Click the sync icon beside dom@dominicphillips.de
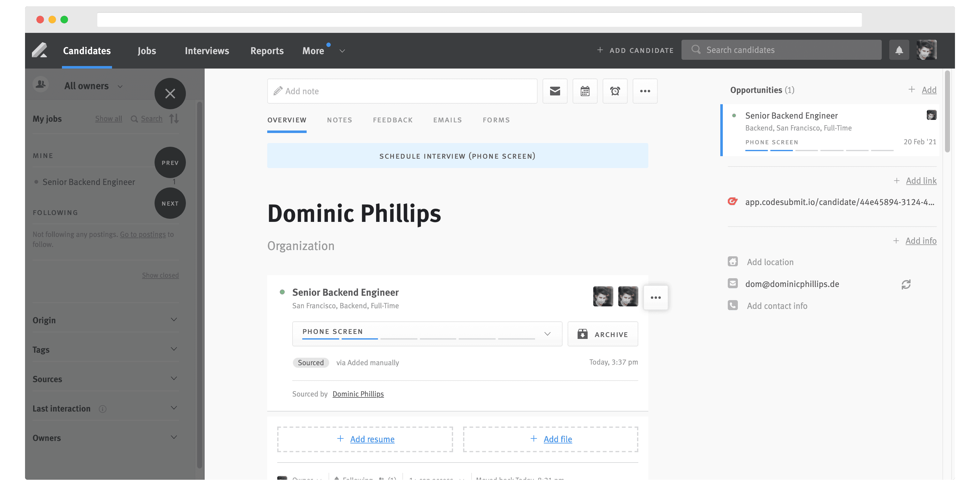Screen dimensions: 980x486 pos(906,284)
